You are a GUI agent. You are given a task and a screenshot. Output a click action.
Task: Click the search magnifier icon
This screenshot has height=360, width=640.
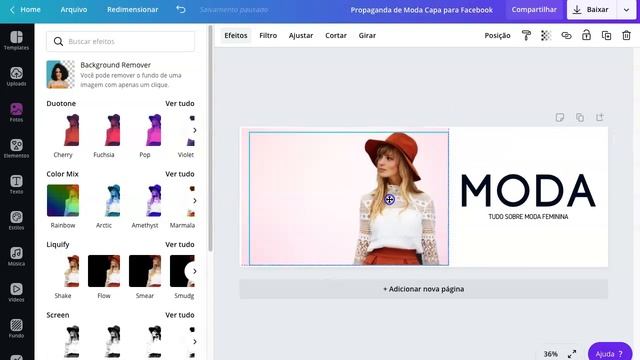click(x=58, y=42)
